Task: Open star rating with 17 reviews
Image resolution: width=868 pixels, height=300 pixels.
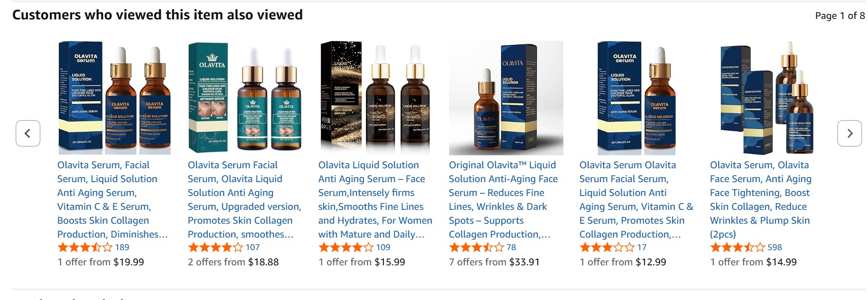Action: point(607,247)
